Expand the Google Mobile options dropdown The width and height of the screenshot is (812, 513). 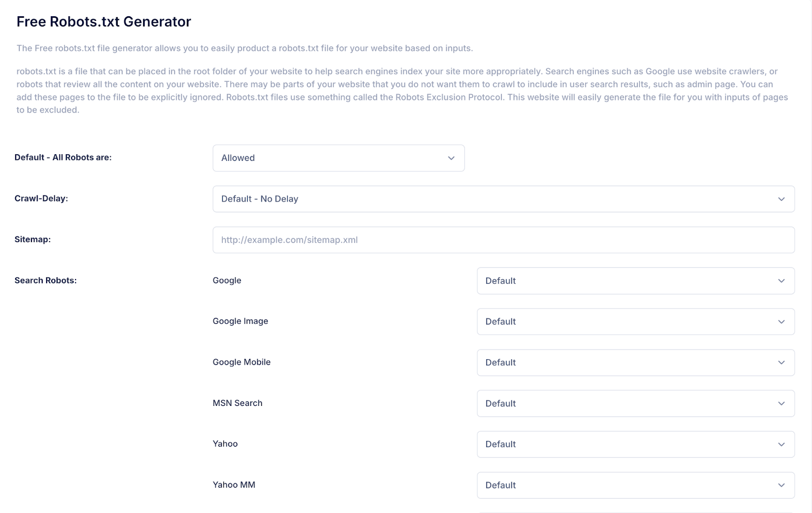pos(635,362)
